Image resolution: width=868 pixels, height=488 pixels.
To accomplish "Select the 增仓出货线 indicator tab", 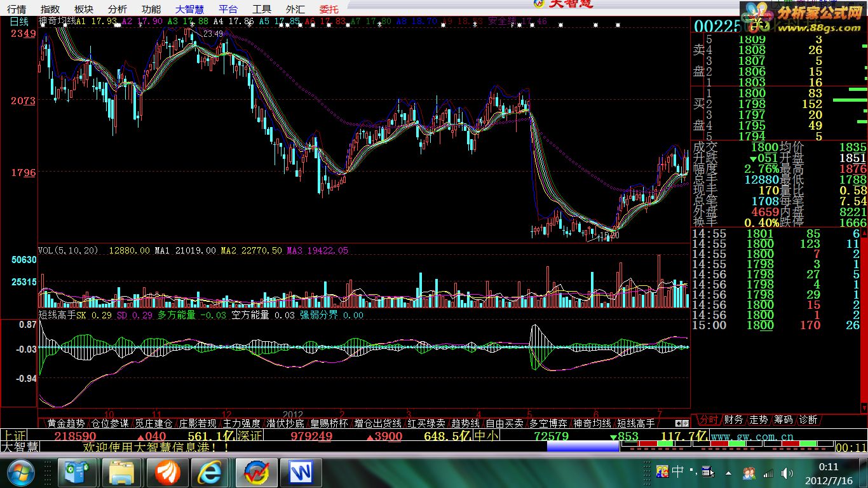I will (x=378, y=423).
